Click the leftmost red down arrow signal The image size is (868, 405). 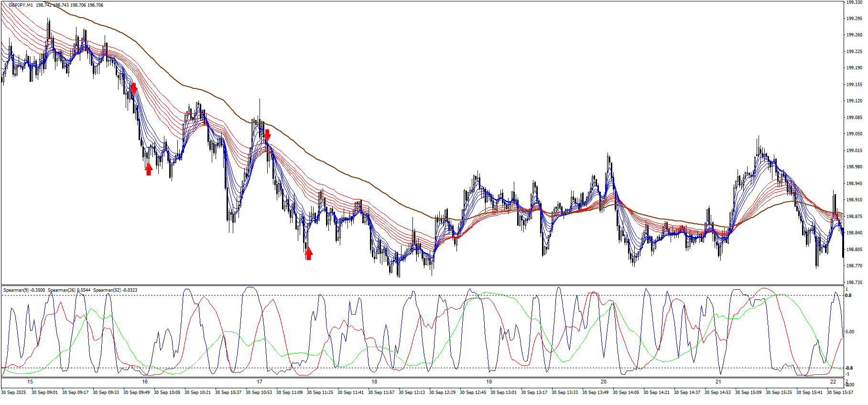pos(134,88)
